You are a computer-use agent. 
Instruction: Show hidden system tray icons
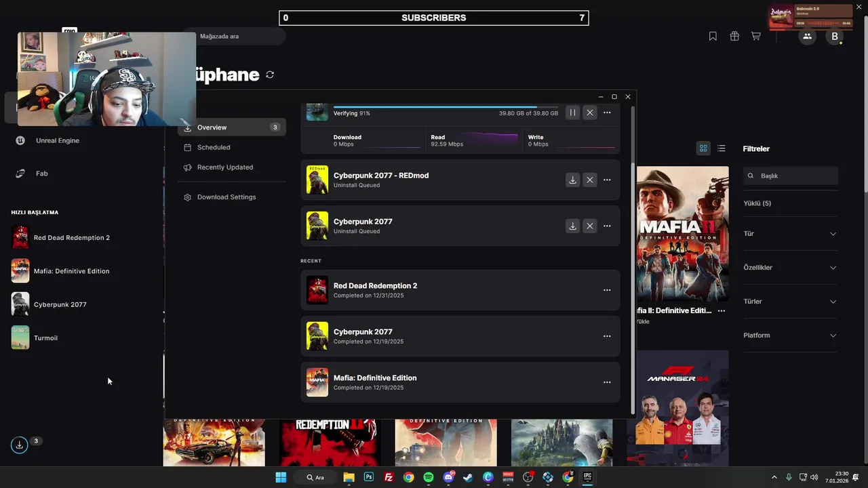[774, 477]
